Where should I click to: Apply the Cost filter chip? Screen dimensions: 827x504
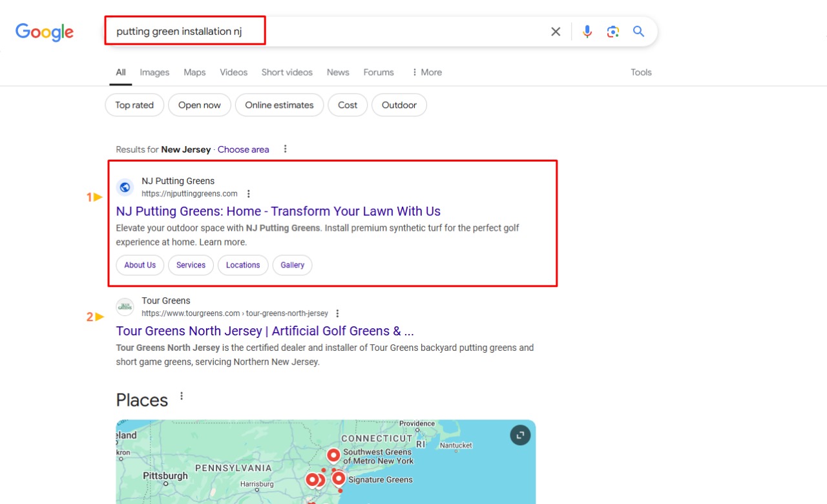point(348,105)
